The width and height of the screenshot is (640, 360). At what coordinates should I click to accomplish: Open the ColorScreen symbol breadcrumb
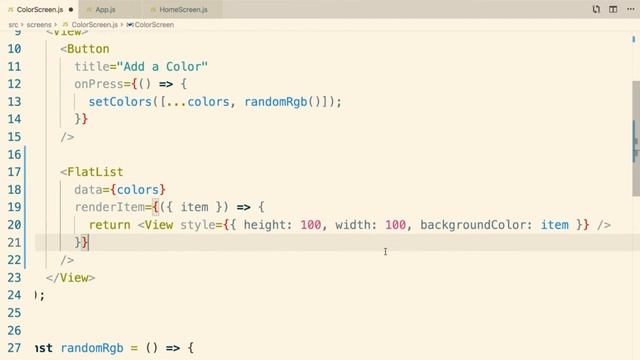[154, 25]
